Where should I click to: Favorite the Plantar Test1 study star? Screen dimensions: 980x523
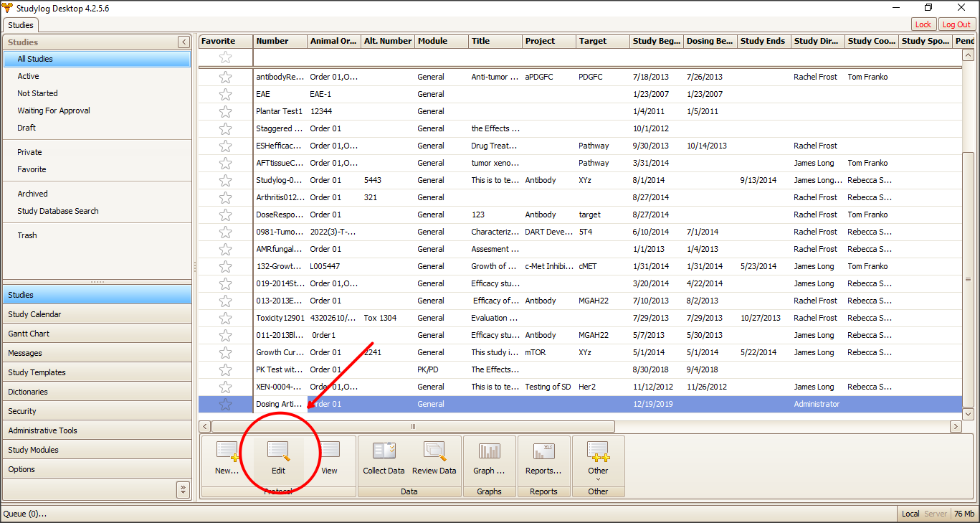[x=225, y=111]
